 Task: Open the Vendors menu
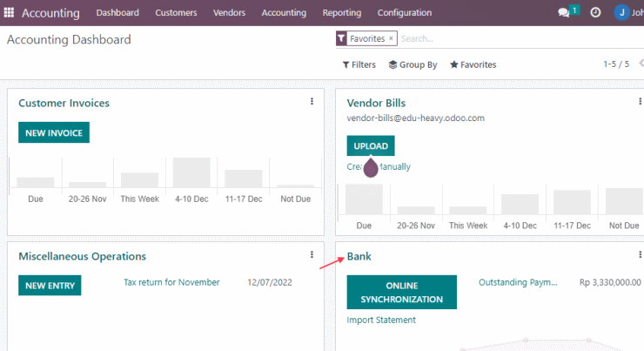(x=229, y=13)
